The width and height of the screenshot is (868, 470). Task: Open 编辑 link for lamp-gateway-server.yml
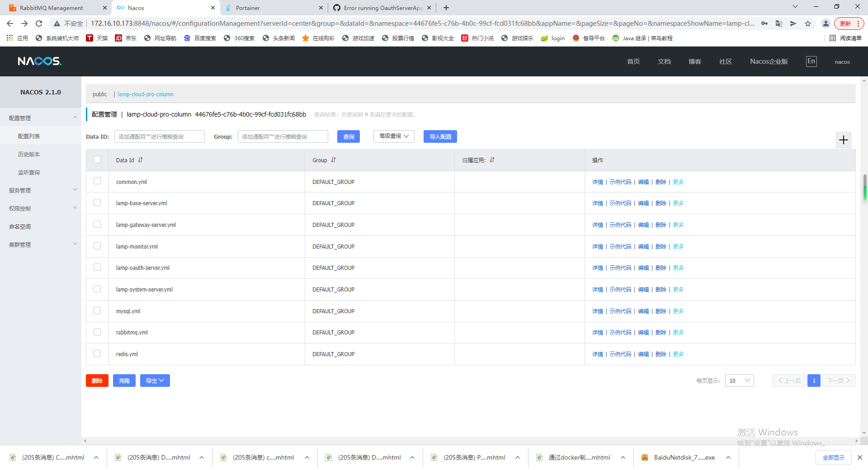pos(643,225)
